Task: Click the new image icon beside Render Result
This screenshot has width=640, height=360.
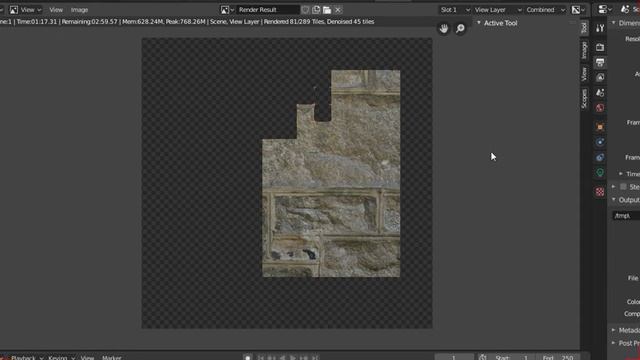Action: click(316, 9)
